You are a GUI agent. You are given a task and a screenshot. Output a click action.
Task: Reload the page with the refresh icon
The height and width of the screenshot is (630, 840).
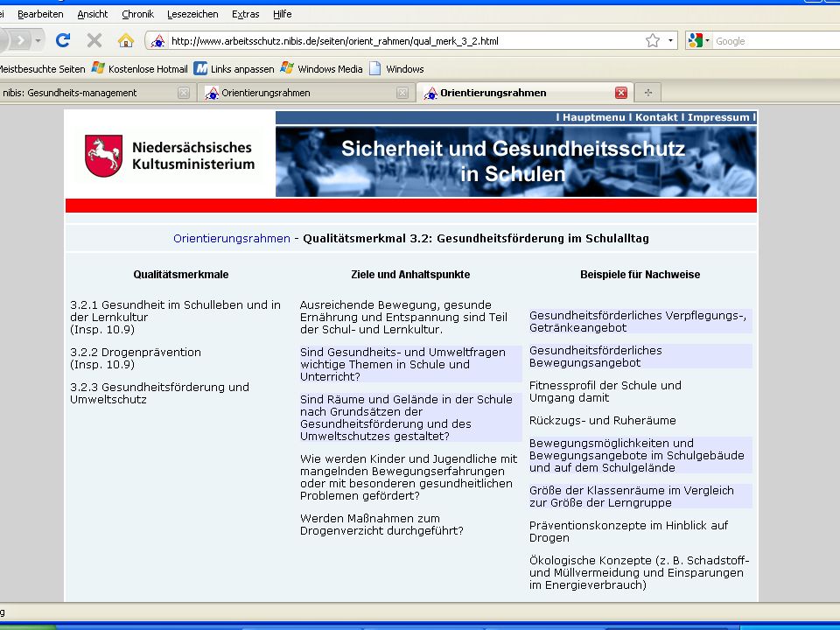point(63,40)
